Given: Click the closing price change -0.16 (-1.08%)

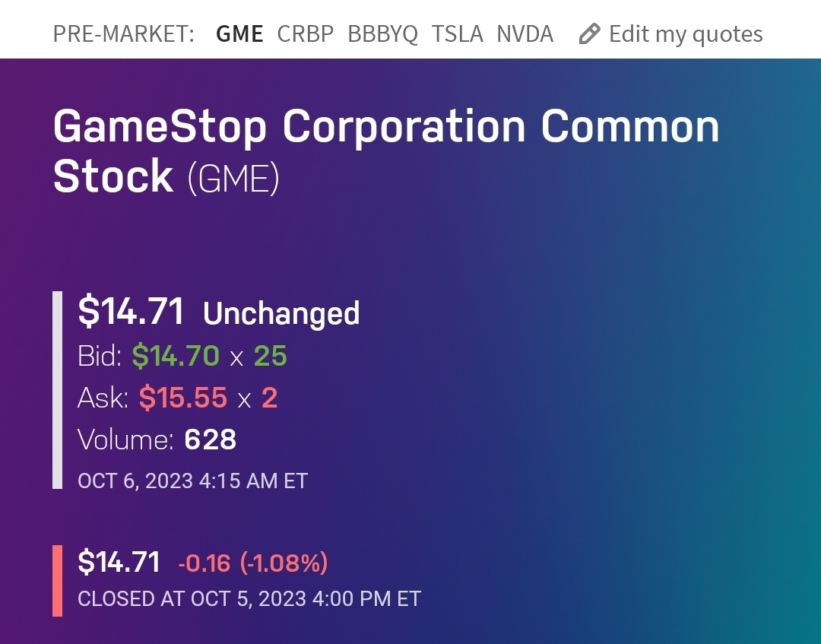Looking at the screenshot, I should click(x=252, y=563).
